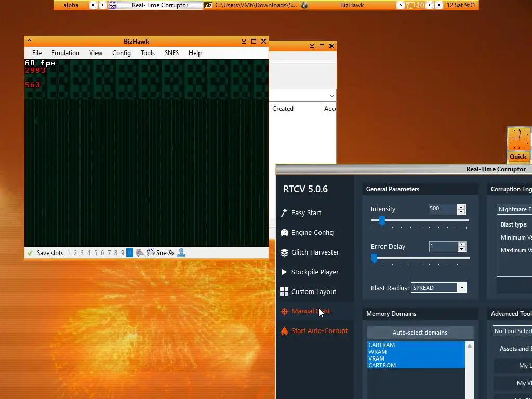Click the volume speaker tray icon
This screenshot has width=532, height=399.
point(420,5)
